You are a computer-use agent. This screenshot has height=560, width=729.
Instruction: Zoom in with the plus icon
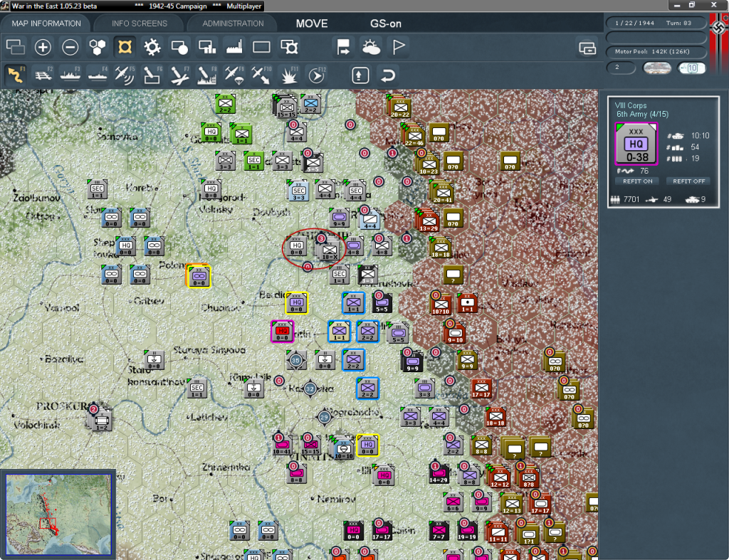(x=43, y=47)
